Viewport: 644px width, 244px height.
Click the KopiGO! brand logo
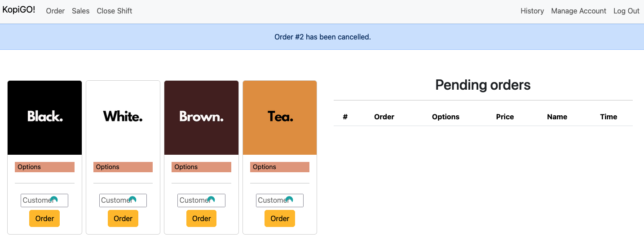tap(19, 10)
